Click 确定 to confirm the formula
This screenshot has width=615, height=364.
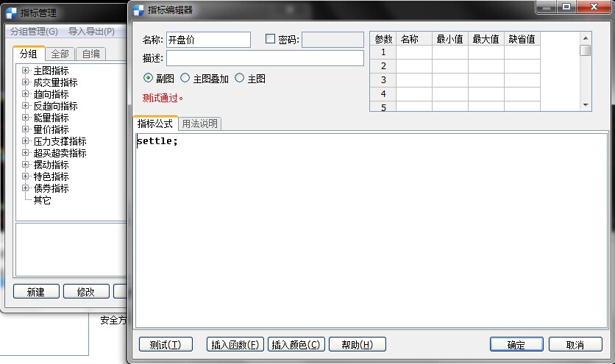coord(516,344)
